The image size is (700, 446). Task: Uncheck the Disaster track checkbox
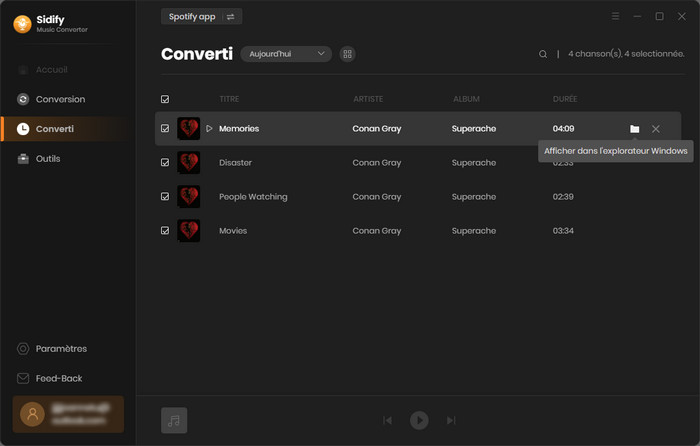165,163
